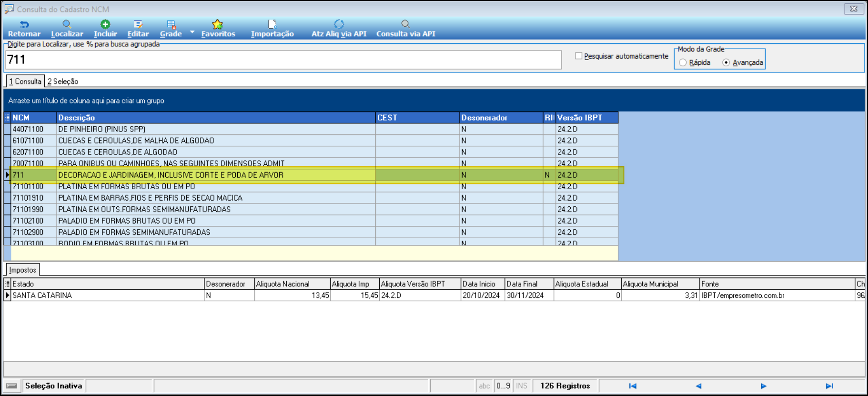Click the Retornar toolbar button

pos(24,29)
